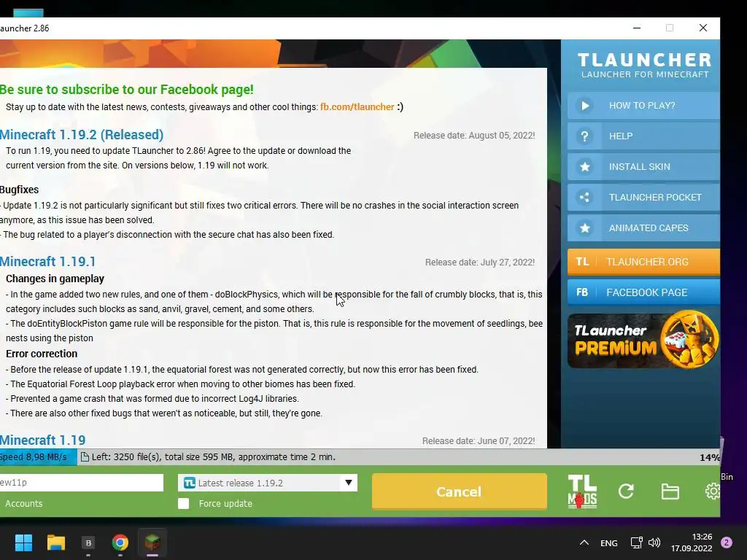Image resolution: width=747 pixels, height=560 pixels.
Task: Open the INSTALL SKIN menu entry
Action: click(643, 167)
